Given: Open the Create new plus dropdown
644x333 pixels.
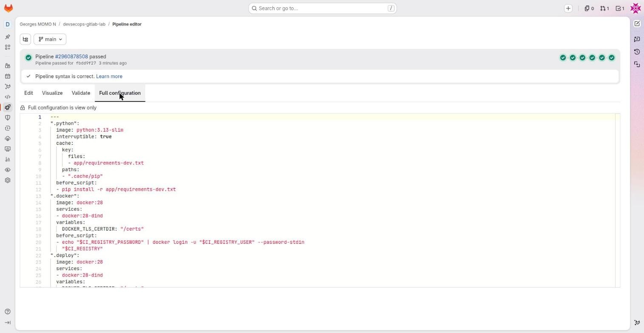Looking at the screenshot, I should 568,8.
